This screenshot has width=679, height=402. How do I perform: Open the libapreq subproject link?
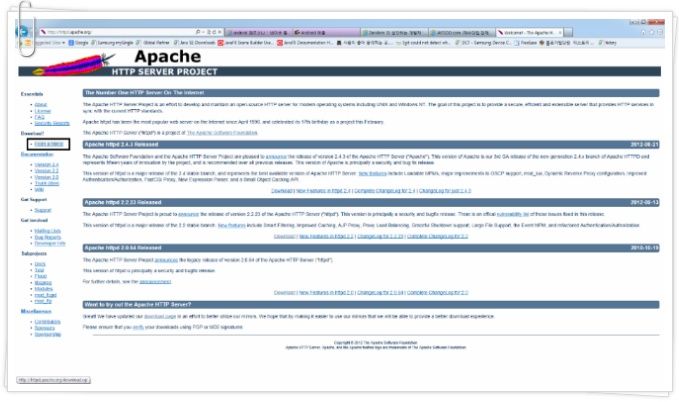[43, 283]
